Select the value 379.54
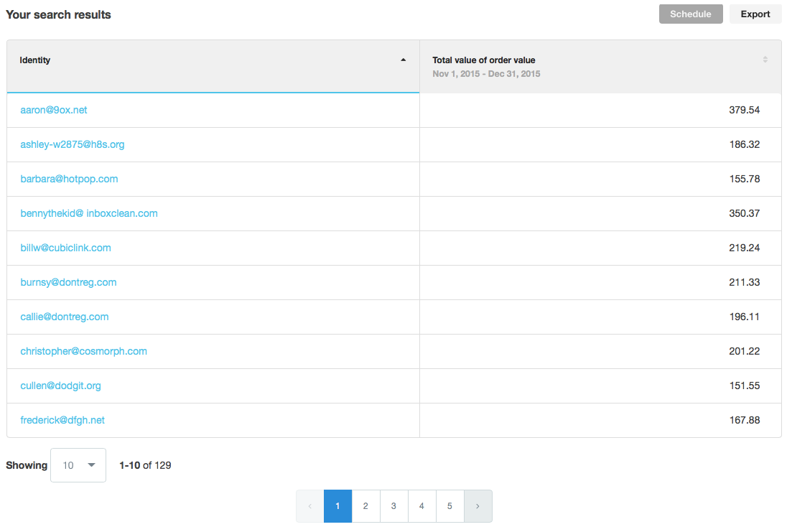Screen dimensions: 787x532 coord(745,110)
